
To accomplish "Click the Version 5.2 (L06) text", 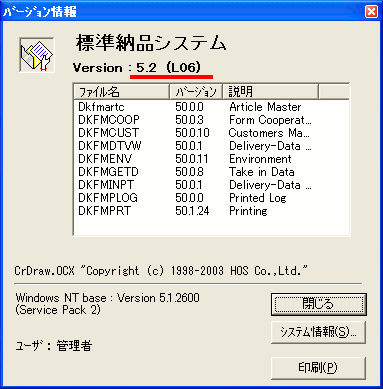I will point(137,68).
